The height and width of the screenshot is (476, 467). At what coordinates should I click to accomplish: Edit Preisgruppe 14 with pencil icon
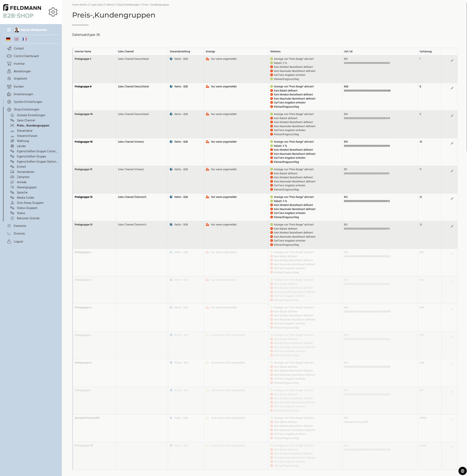pyautogui.click(x=452, y=116)
